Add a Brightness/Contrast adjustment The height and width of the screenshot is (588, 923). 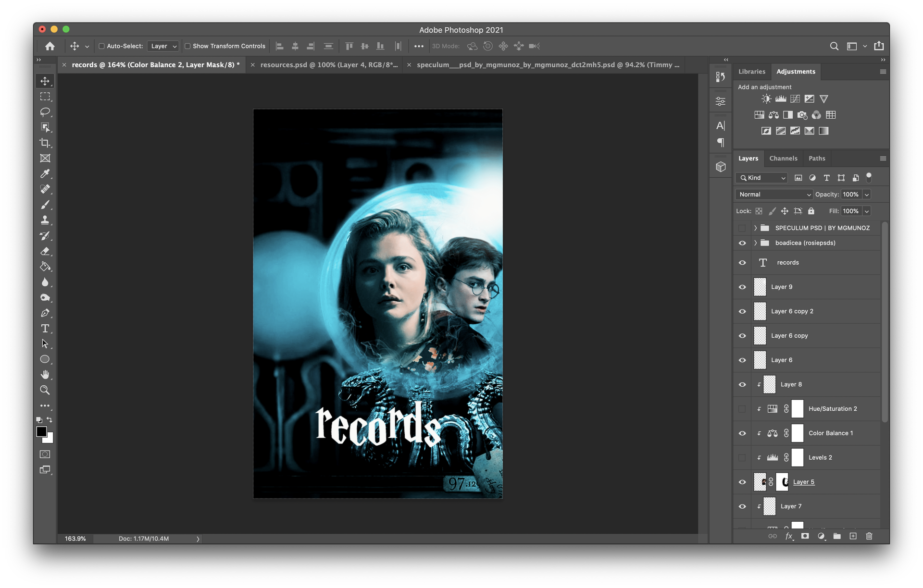766,98
